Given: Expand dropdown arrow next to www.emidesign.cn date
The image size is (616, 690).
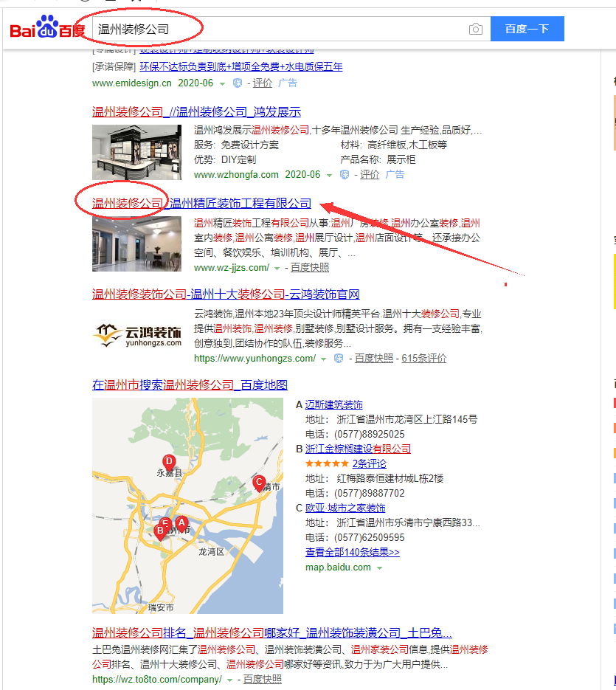Looking at the screenshot, I should pos(222,83).
